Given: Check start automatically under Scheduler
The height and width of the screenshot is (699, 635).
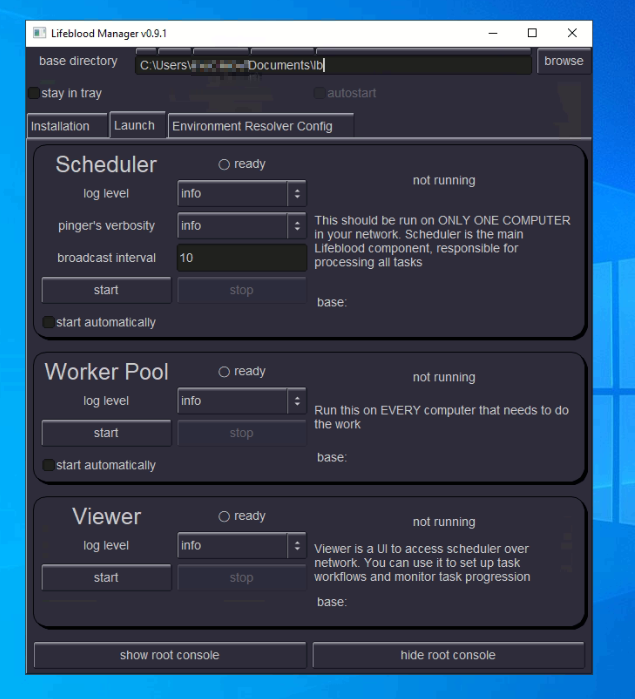Looking at the screenshot, I should pos(48,322).
